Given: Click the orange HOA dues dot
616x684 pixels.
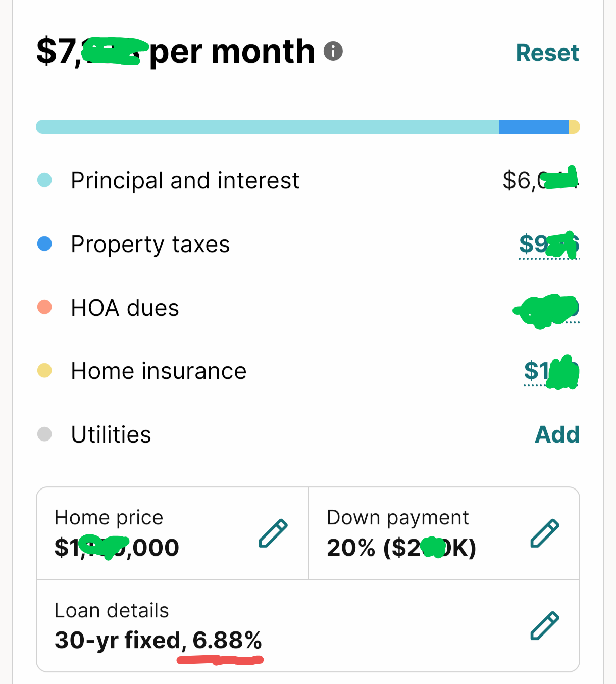Looking at the screenshot, I should pyautogui.click(x=44, y=307).
